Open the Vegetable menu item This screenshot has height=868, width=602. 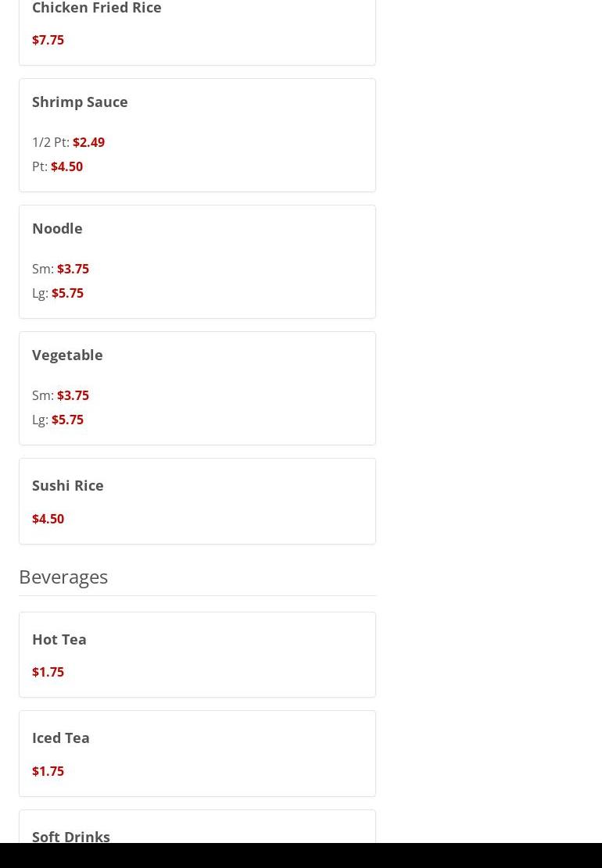[x=197, y=388]
